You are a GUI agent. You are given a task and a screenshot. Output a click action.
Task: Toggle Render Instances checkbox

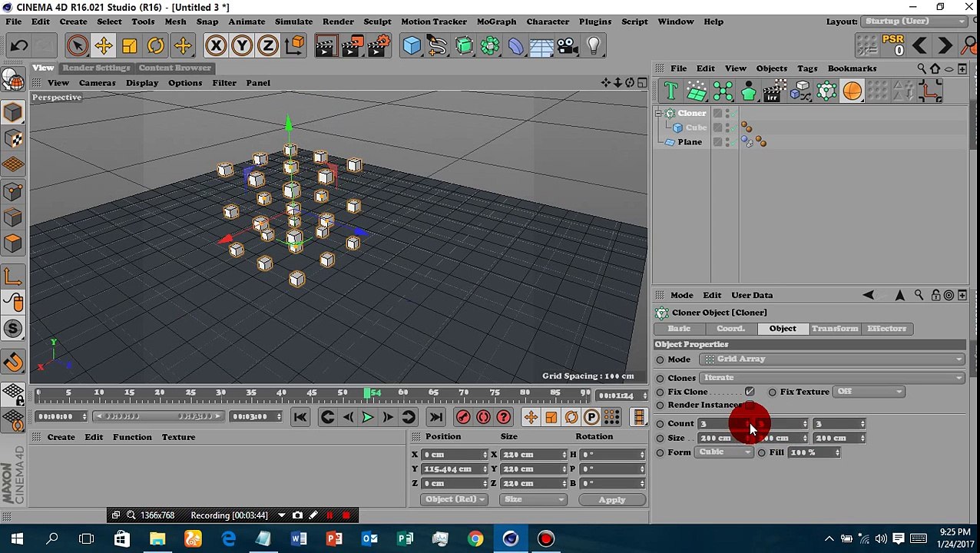(750, 406)
